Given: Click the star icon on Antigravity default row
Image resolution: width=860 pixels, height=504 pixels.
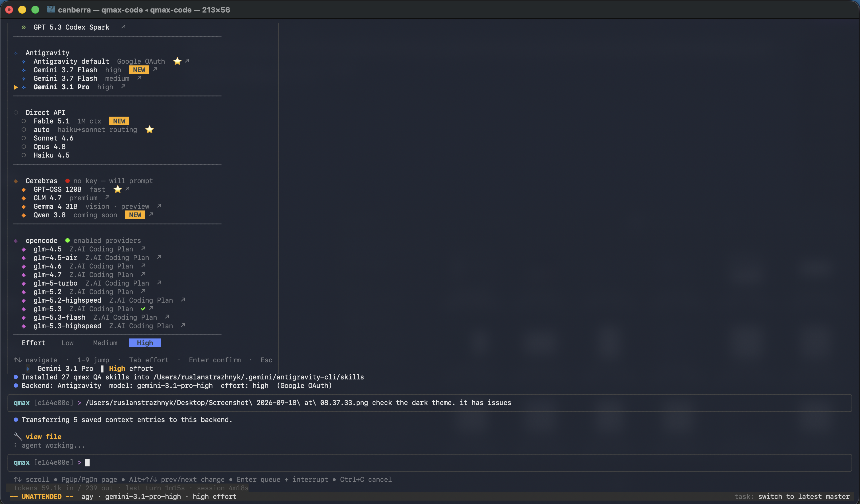Looking at the screenshot, I should (x=177, y=61).
